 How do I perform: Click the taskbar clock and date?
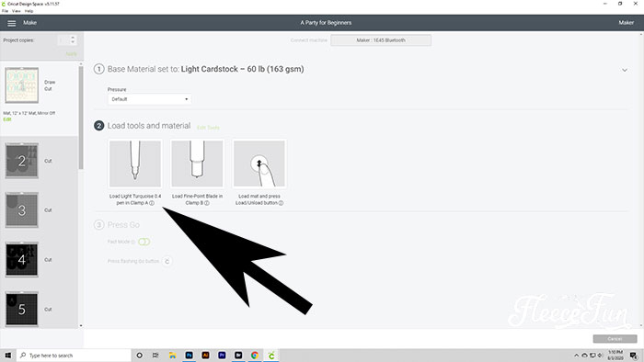pyautogui.click(x=615, y=356)
